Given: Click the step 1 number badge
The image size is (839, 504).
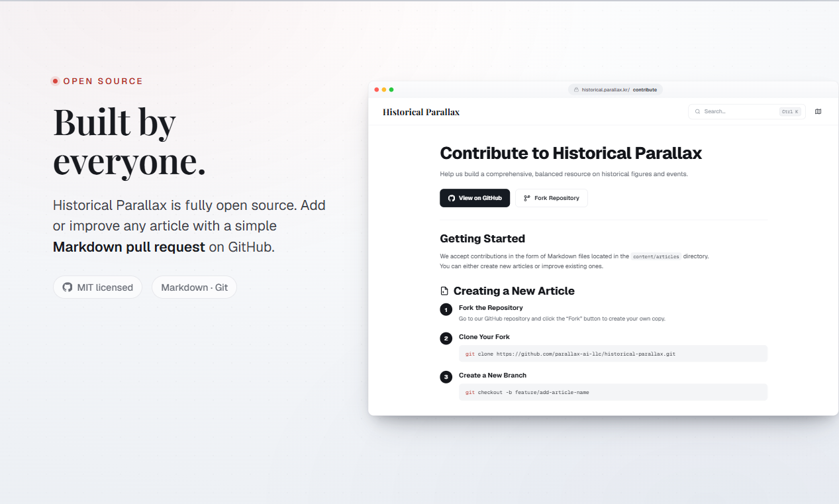Looking at the screenshot, I should click(x=446, y=309).
